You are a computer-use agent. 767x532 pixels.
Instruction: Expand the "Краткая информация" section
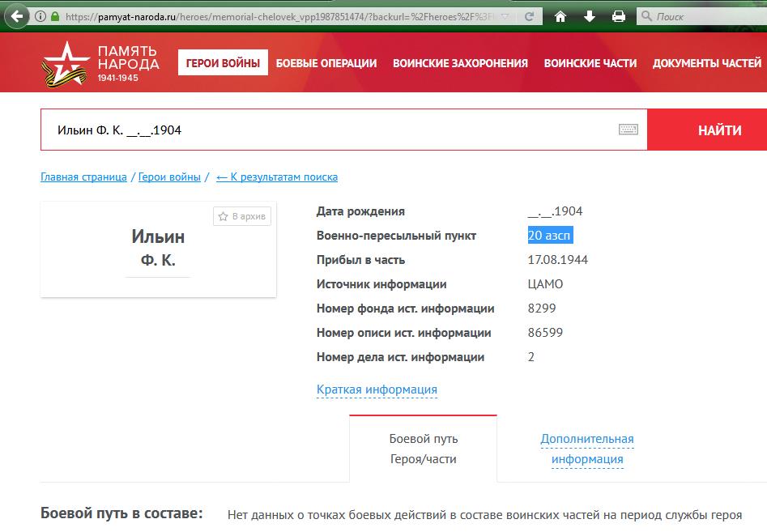[377, 389]
